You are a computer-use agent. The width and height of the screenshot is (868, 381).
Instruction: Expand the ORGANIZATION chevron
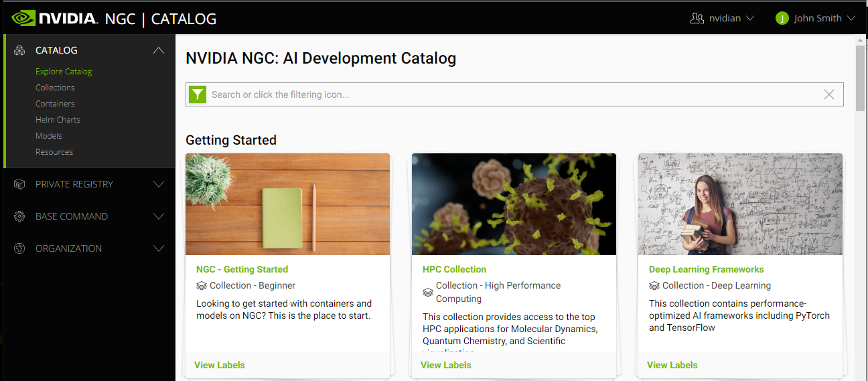coord(159,248)
